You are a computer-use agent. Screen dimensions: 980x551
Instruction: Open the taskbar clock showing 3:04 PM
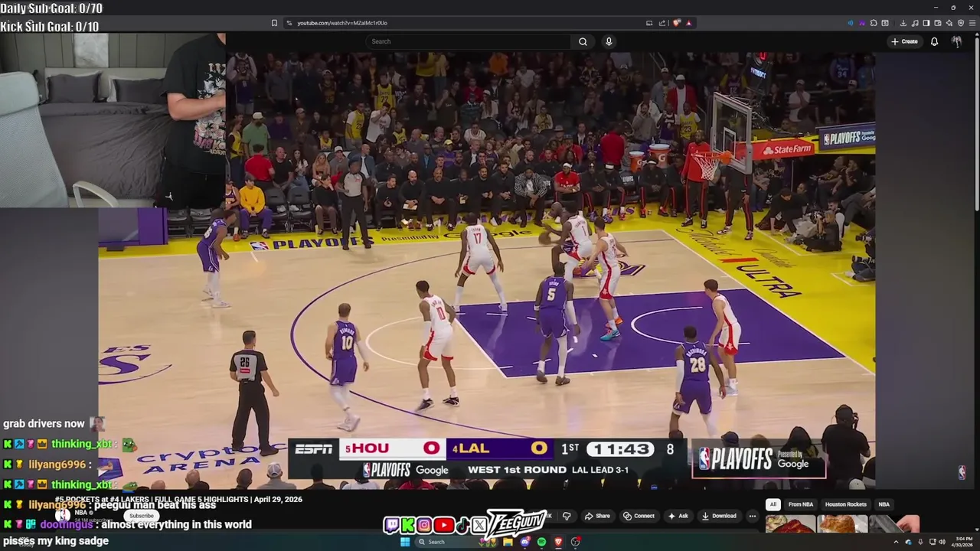[964, 542]
